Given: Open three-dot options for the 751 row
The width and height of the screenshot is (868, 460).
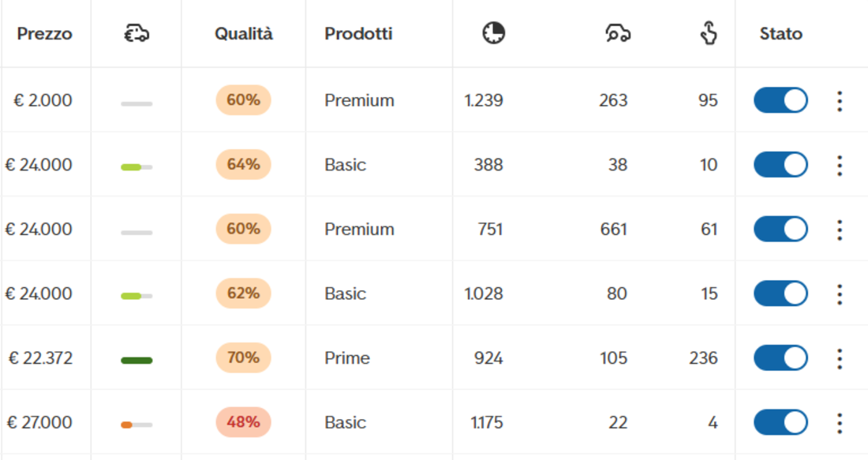Looking at the screenshot, I should [840, 230].
